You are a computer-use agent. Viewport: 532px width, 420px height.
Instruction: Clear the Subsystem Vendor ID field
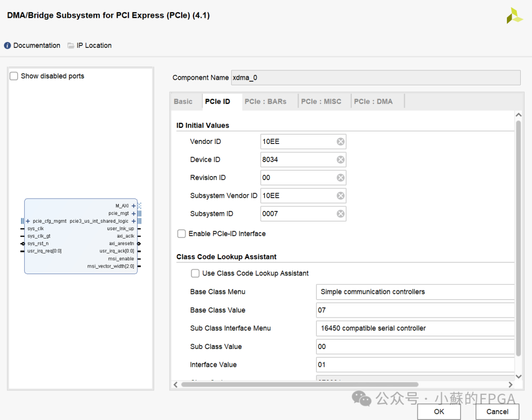(341, 196)
